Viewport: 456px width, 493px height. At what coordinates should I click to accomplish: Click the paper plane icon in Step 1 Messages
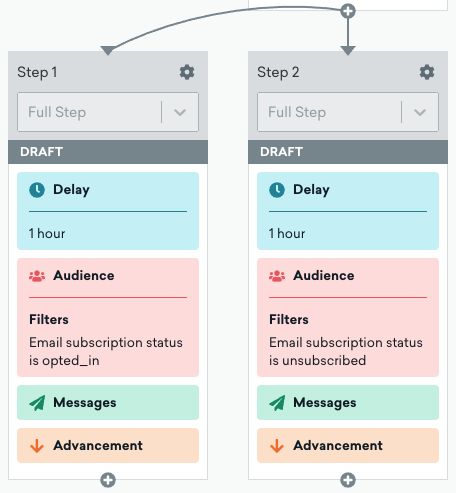37,403
